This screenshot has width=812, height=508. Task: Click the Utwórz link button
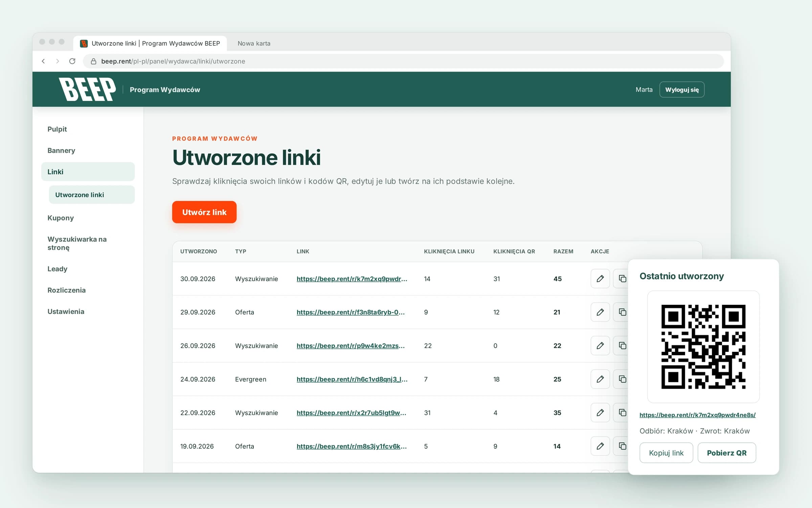[204, 212]
